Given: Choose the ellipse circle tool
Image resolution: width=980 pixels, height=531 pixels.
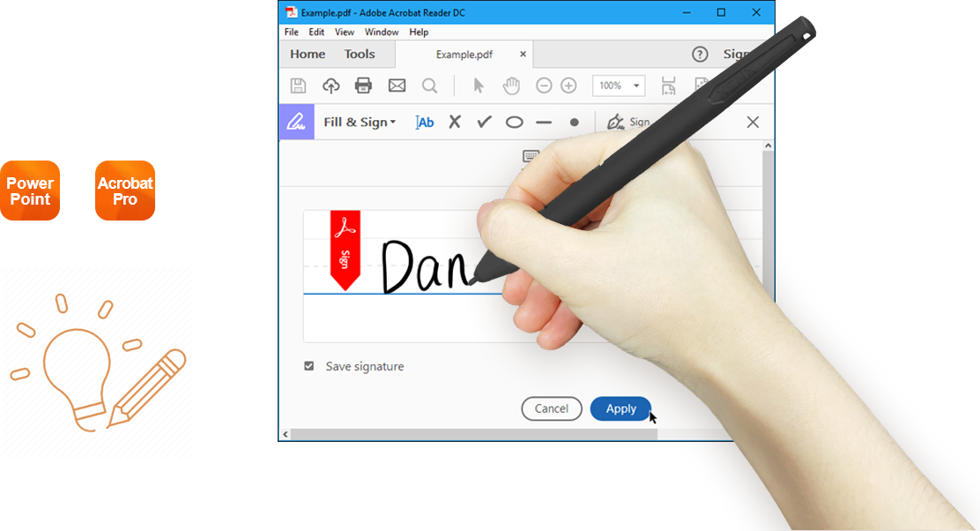Looking at the screenshot, I should (x=515, y=123).
